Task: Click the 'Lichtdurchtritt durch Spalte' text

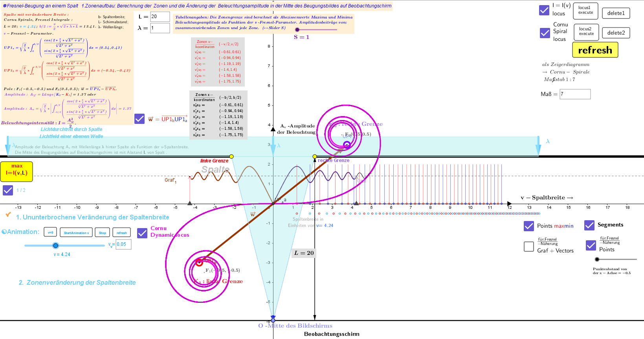Action: point(72,129)
